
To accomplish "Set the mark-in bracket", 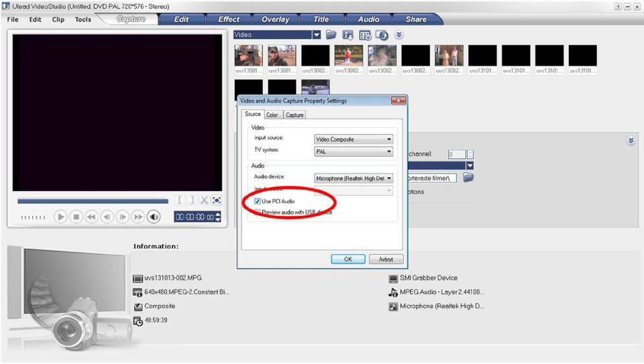I will 180,200.
